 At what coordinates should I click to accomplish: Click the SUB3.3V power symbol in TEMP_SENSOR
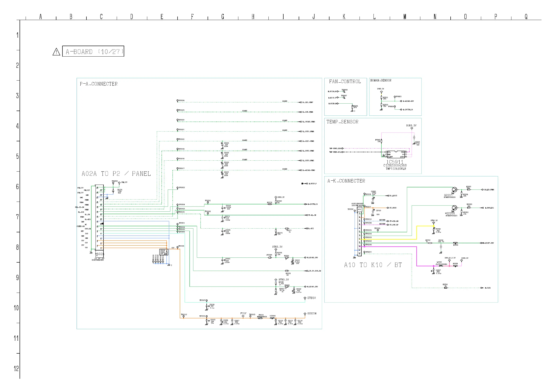[412, 128]
